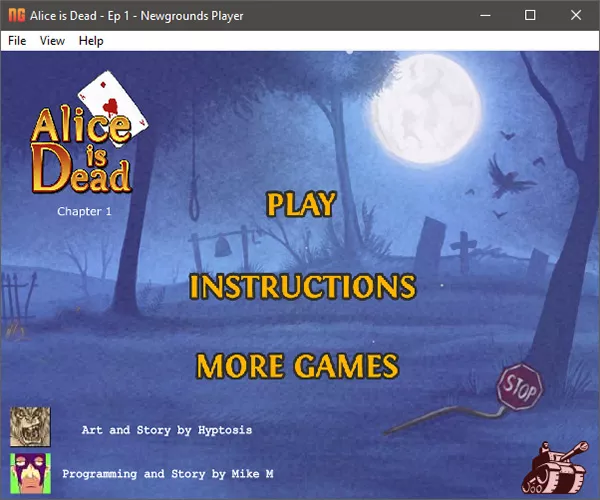The height and width of the screenshot is (500, 600).
Task: Click the 'Chapter 1' label
Action: [84, 212]
